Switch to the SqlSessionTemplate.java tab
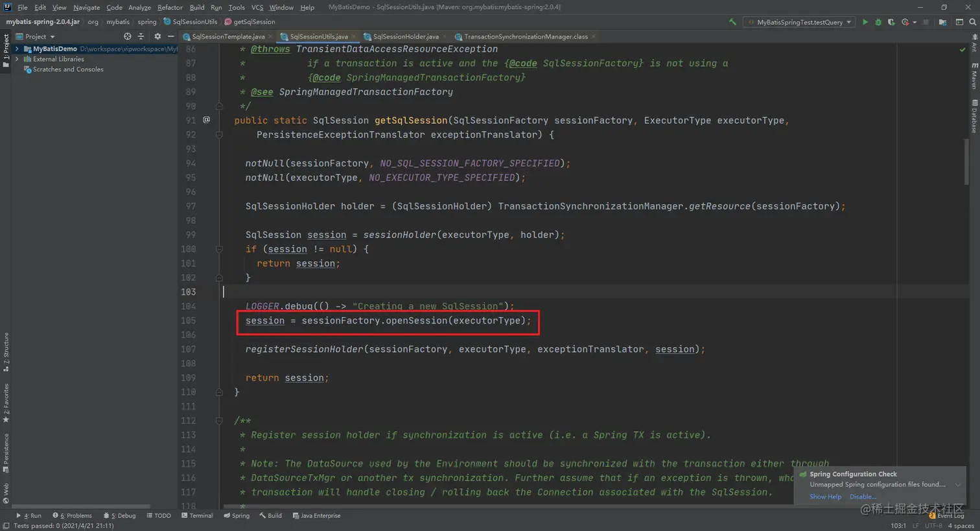This screenshot has height=531, width=980. point(228,36)
